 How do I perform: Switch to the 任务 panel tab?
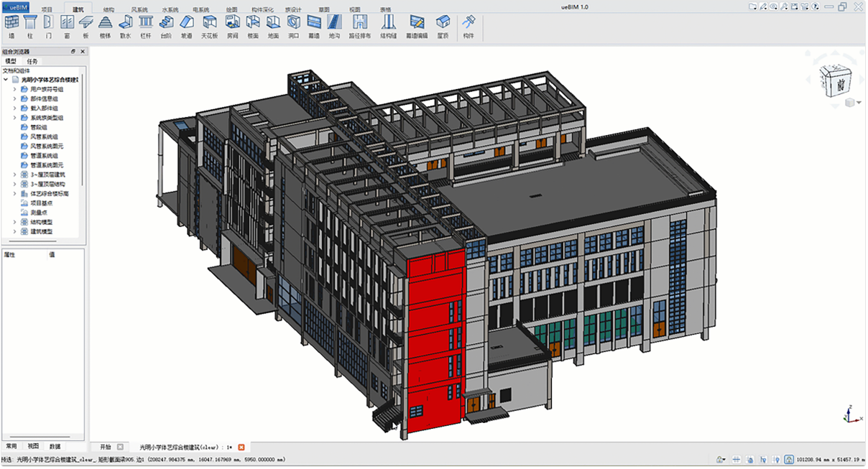point(32,62)
